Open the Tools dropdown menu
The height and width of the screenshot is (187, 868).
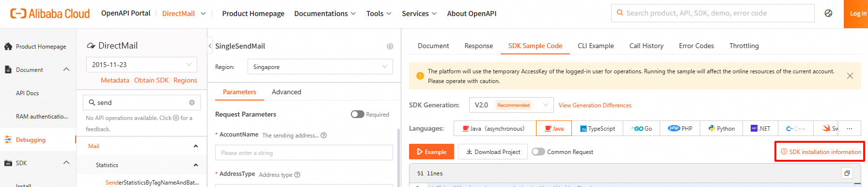coord(379,14)
